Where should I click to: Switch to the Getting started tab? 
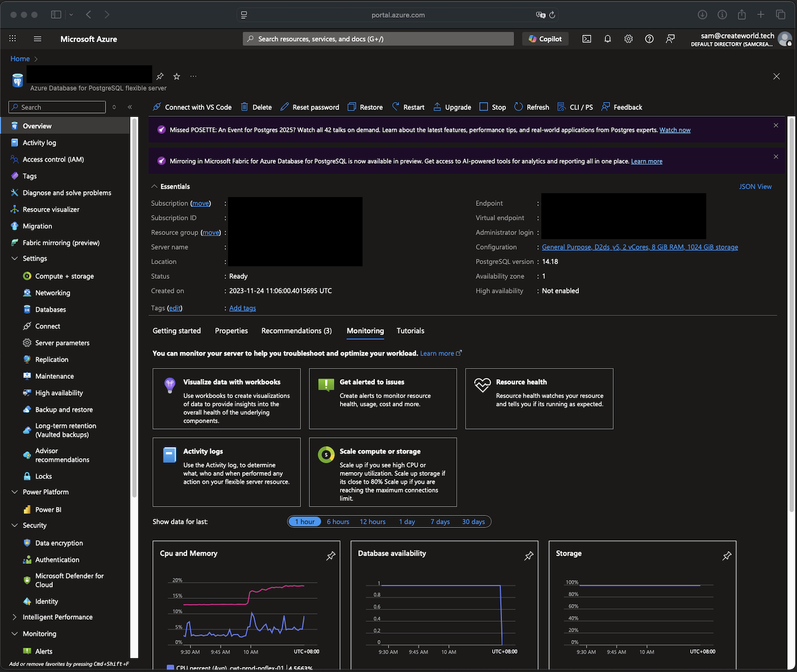(x=177, y=330)
